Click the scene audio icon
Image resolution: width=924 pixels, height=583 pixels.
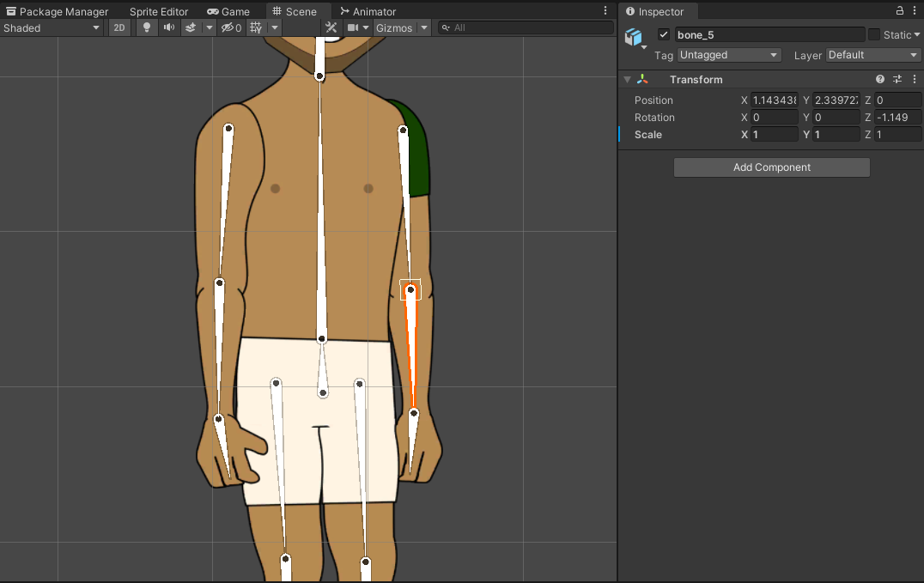(168, 27)
